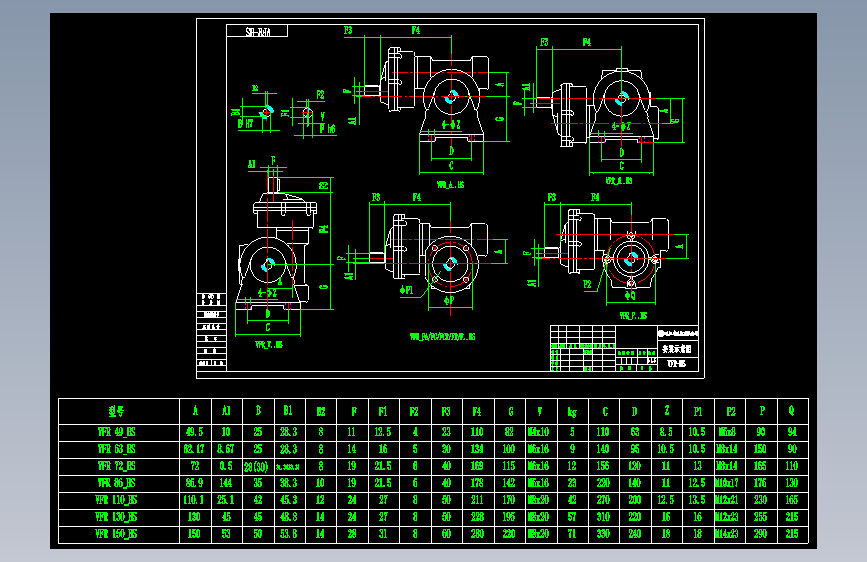Image resolution: width=867 pixels, height=562 pixels.
Task: Select the A1 column header
Action: (226, 411)
